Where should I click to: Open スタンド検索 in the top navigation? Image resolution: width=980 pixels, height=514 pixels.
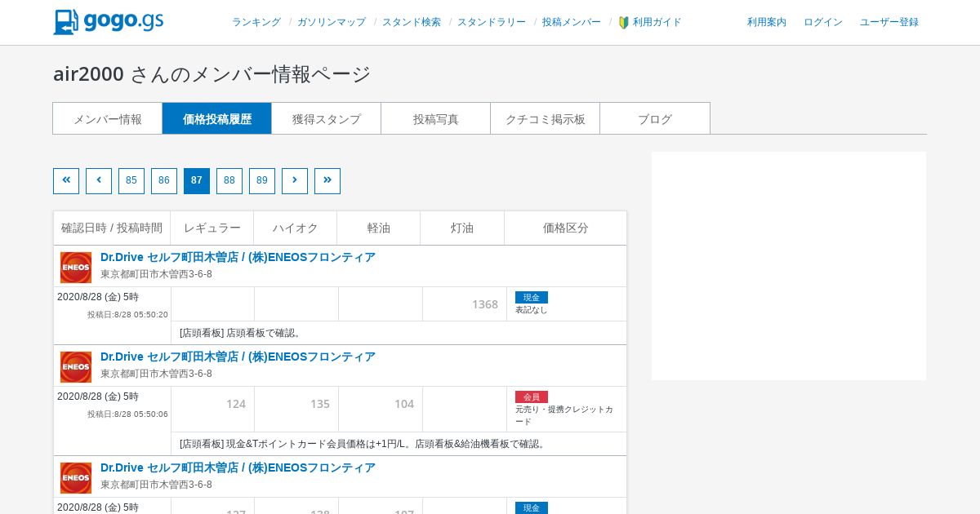pos(412,23)
